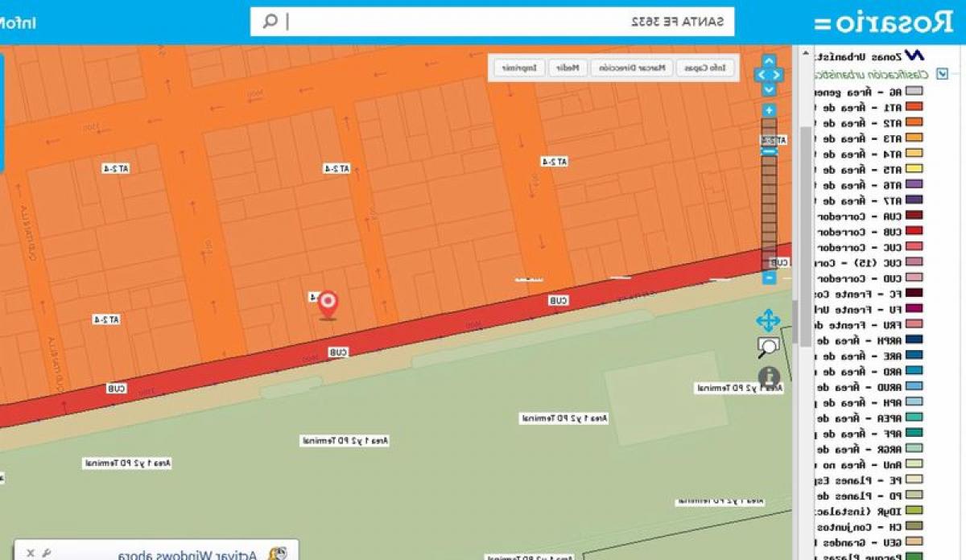Activate the info identify tool icon
The width and height of the screenshot is (966, 560).
coord(769,376)
